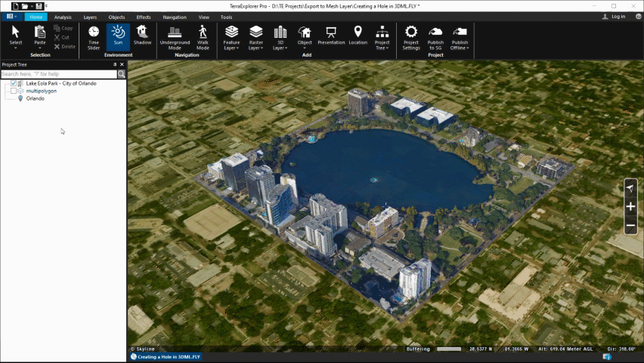This screenshot has width=644, height=363.
Task: Switch to the Home ribbon tab
Action: tap(36, 17)
